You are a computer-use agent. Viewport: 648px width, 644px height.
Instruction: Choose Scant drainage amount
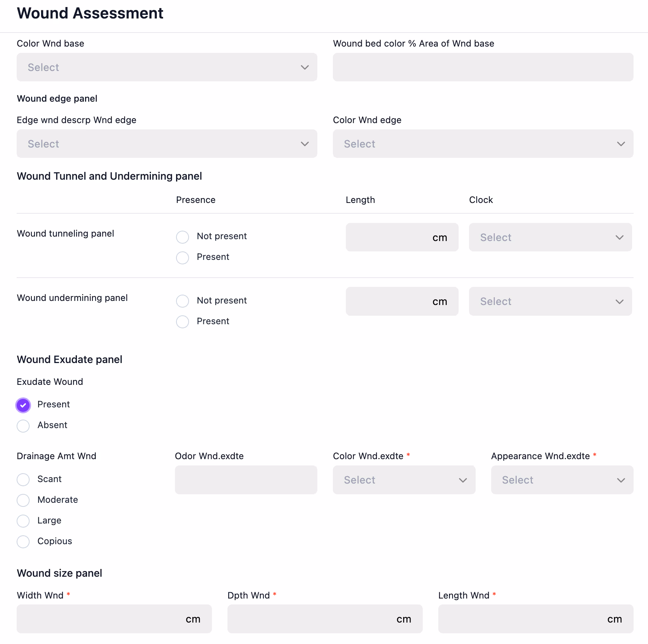(x=23, y=480)
